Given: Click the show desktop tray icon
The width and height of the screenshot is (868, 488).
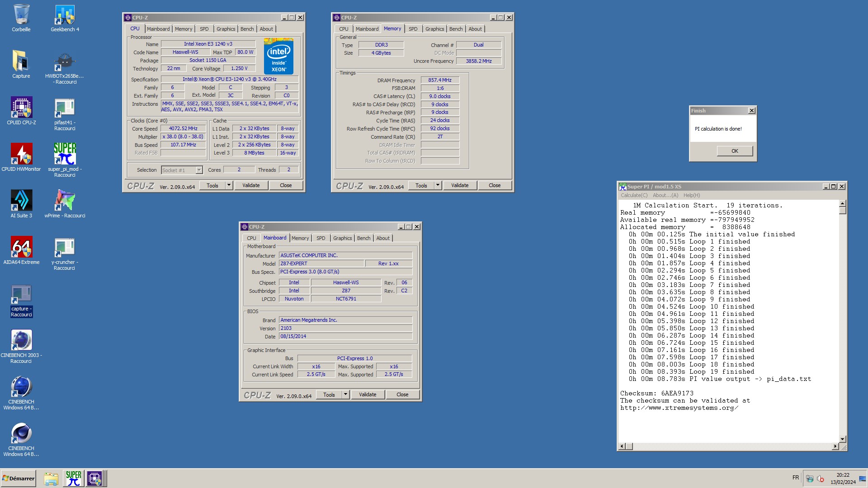Looking at the screenshot, I should coord(863,479).
